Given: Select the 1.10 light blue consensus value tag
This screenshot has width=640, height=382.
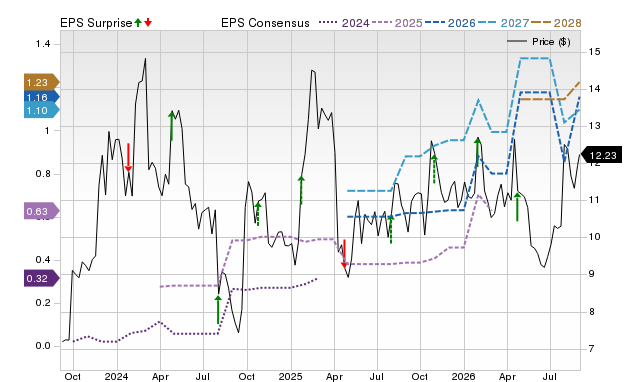Looking at the screenshot, I should (x=42, y=111).
